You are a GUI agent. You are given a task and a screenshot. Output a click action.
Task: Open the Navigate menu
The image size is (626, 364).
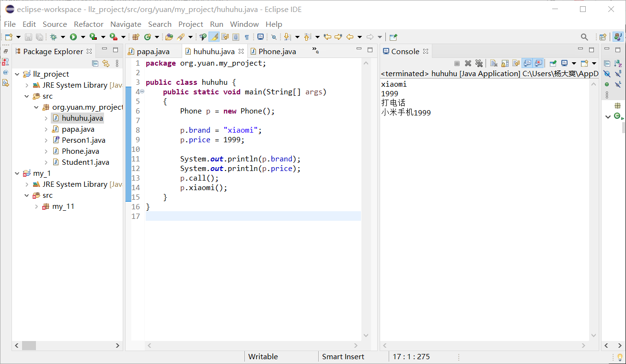coord(126,24)
